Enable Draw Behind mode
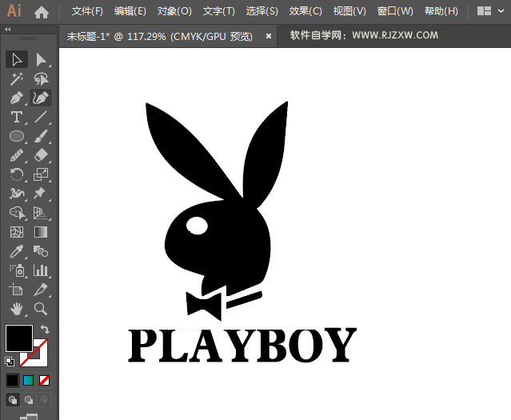Screen dimensions: 511x420 tap(29, 399)
